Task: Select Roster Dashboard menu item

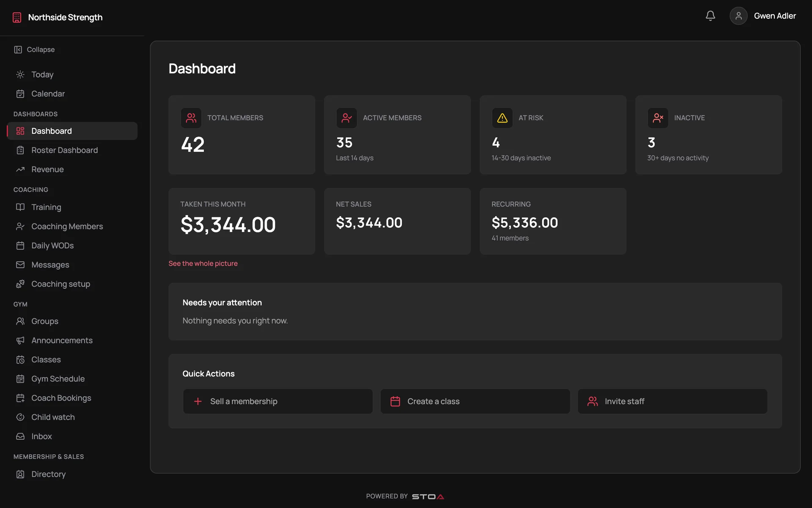Action: (72, 150)
